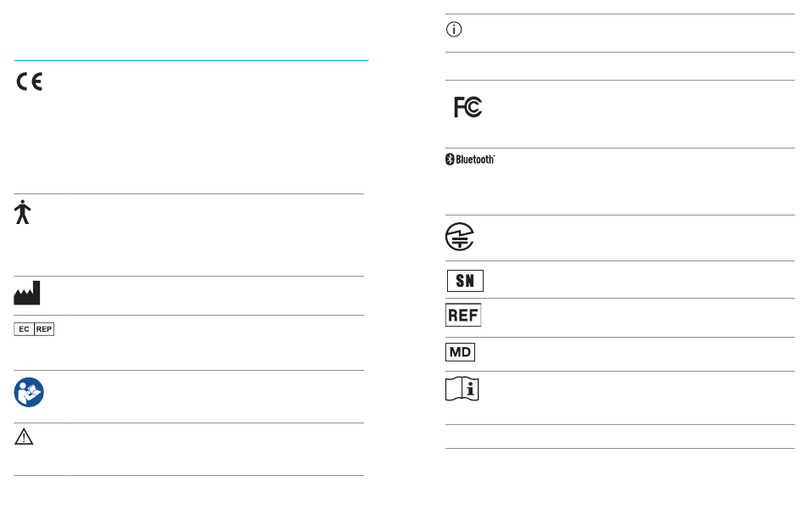The height and width of the screenshot is (532, 806).
Task: Click the Bluetooth rune emblem
Action: (x=450, y=160)
